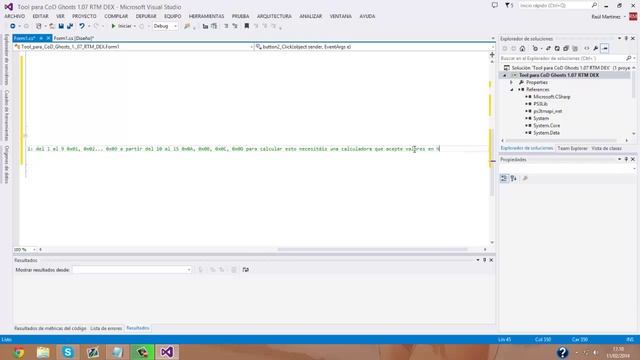Viewport: 640px width, 360px height.
Task: Click the Undo arrow icon
Action: click(82, 26)
